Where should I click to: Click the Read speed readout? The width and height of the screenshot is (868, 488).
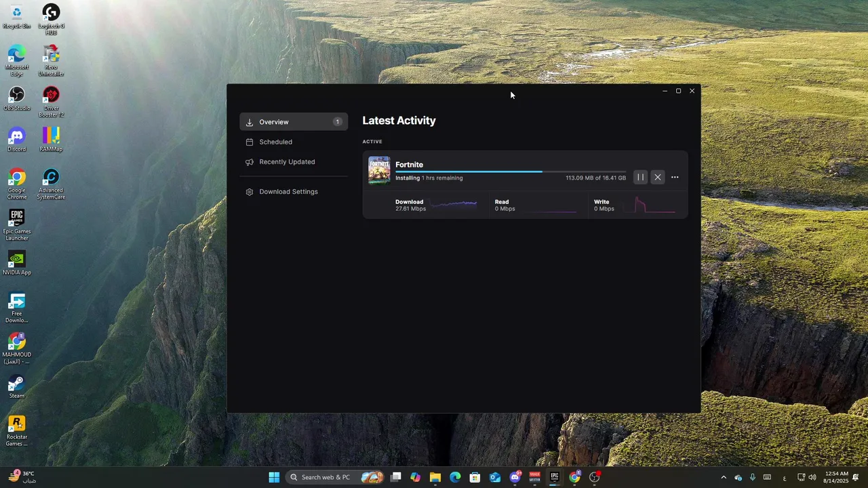point(505,205)
